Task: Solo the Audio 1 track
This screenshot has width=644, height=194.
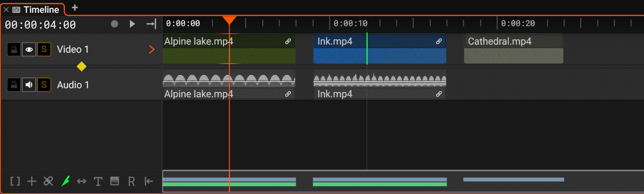Action: (x=44, y=85)
